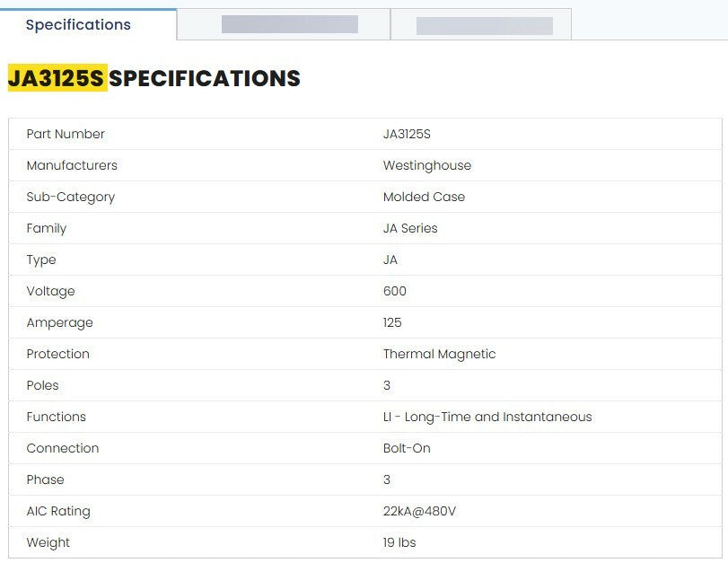Image resolution: width=728 pixels, height=563 pixels.
Task: Click the JA Series family value
Action: point(410,228)
